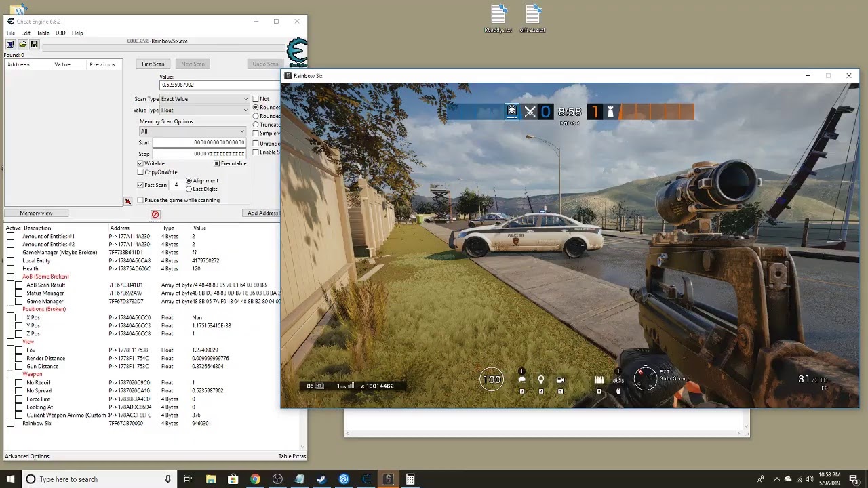Select the Alignment radio button
This screenshot has width=868, height=488.
coord(189,180)
